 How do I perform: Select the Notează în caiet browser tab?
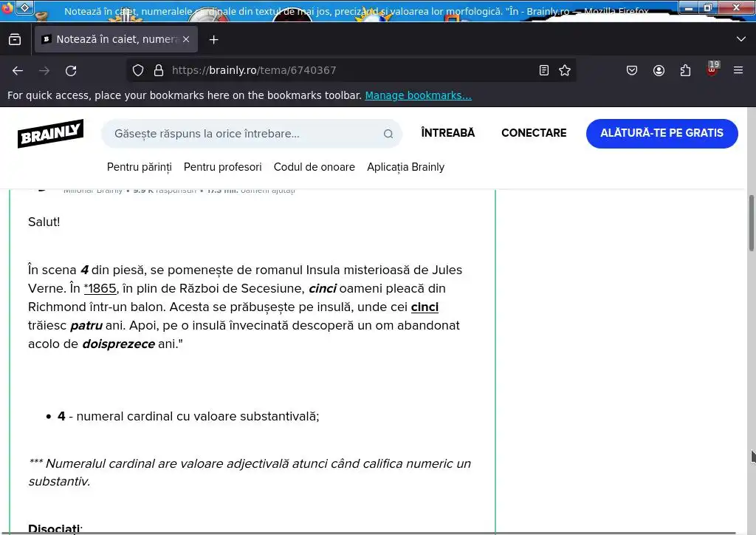pyautogui.click(x=116, y=40)
